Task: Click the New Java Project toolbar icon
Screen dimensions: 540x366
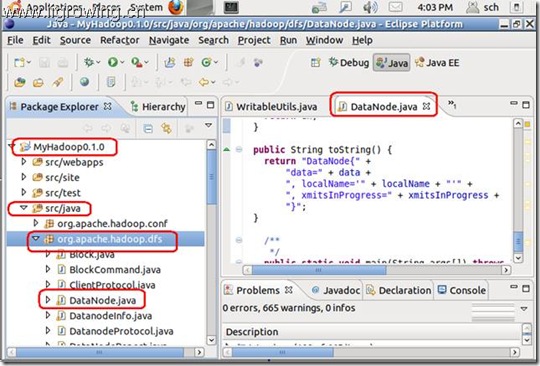Action: pyautogui.click(x=169, y=62)
